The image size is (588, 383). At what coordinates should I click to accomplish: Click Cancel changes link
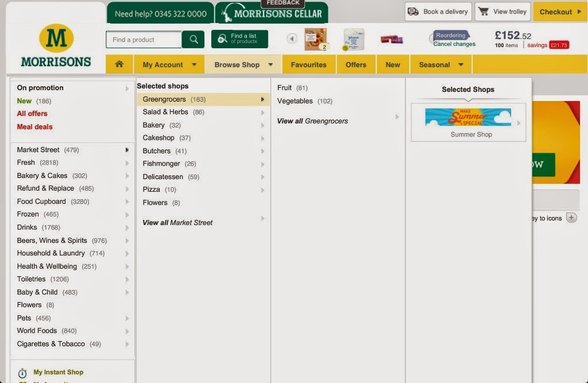(454, 44)
